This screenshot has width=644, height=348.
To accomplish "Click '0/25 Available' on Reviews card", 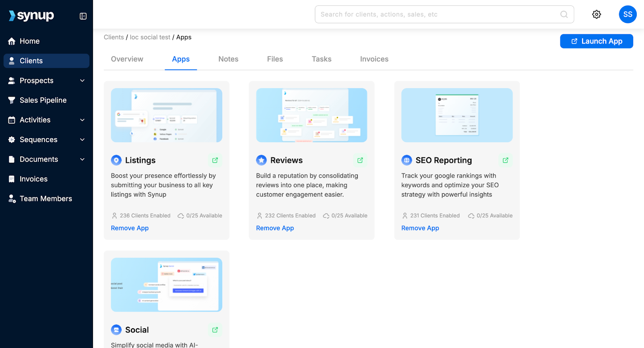I will tap(349, 216).
